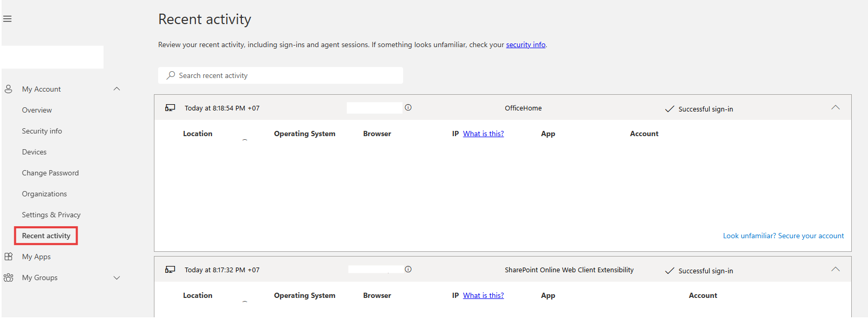Click 'Today at 8:18:54 PM +07' timestamp
The height and width of the screenshot is (322, 868).
(x=222, y=108)
